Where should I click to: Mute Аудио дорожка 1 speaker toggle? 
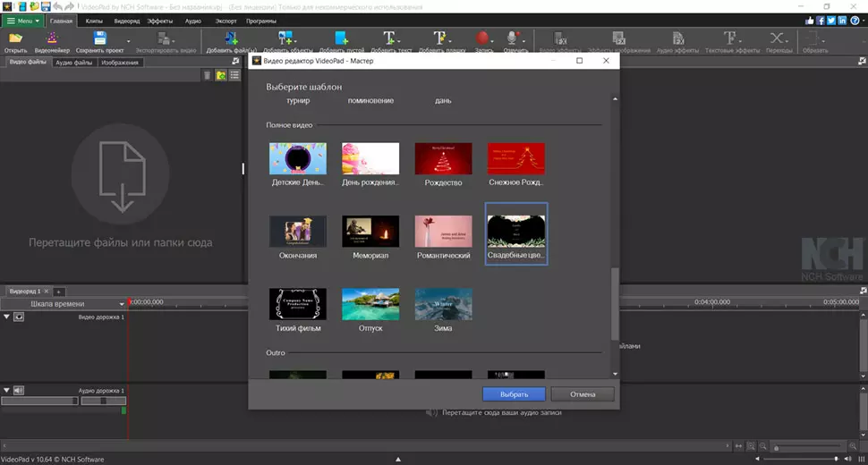coord(19,390)
